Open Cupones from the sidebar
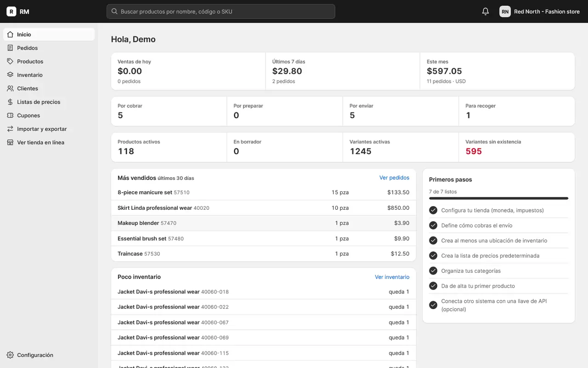Image resolution: width=588 pixels, height=368 pixels. (49, 115)
